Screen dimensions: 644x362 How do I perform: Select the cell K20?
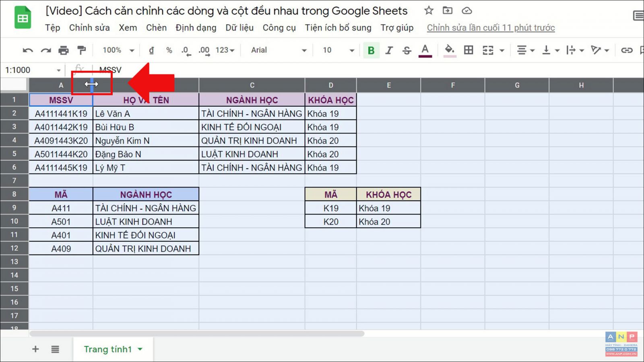click(x=331, y=222)
